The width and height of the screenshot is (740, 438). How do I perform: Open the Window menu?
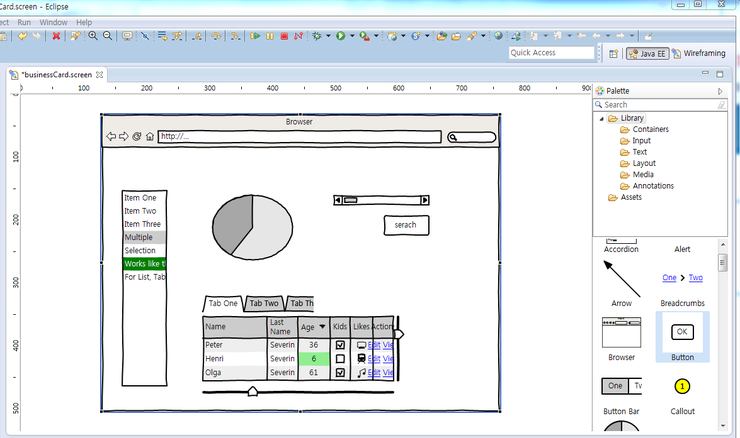click(x=53, y=22)
